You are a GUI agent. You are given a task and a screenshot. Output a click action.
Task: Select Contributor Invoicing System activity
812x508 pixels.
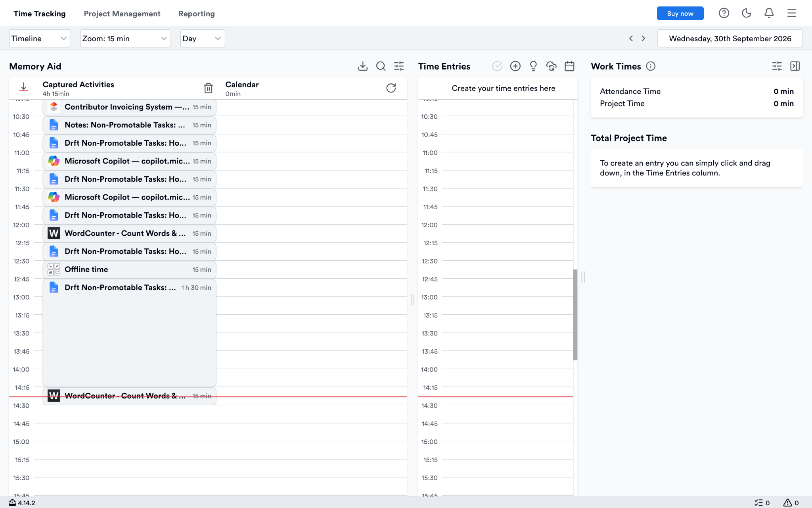coord(129,107)
